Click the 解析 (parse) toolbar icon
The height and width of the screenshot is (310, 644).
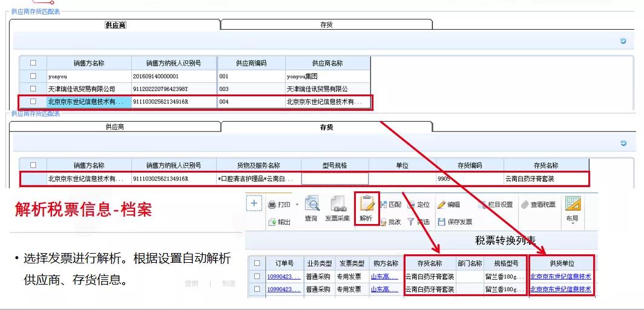point(367,205)
